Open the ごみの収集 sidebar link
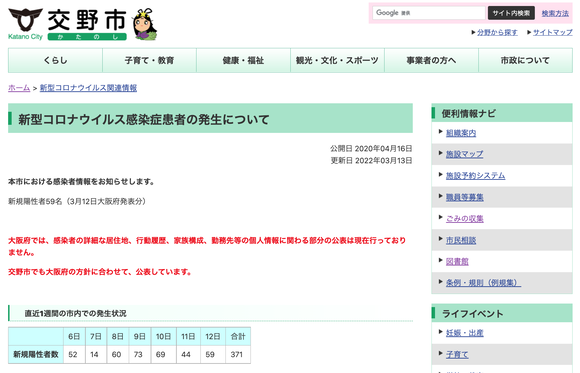 pos(465,219)
